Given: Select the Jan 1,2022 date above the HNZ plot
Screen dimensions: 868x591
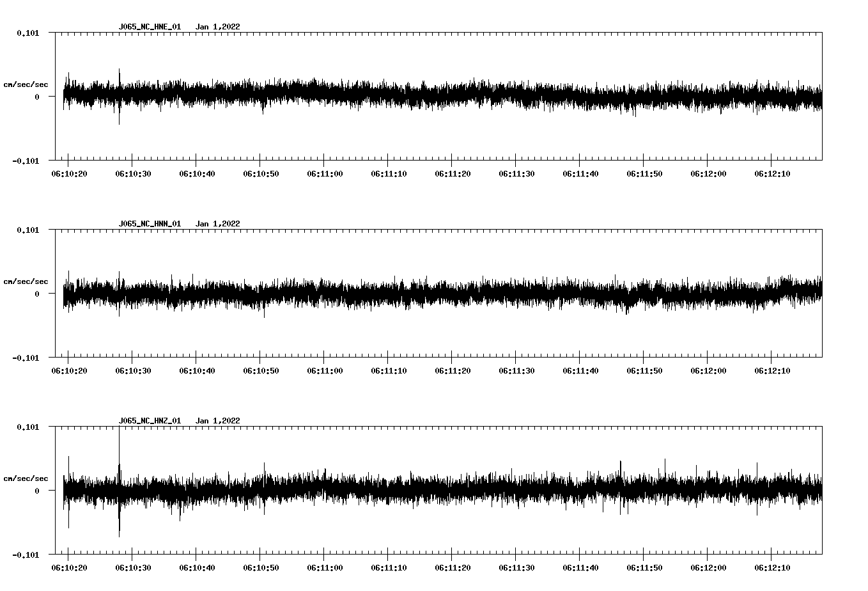Looking at the screenshot, I should click(x=218, y=421).
